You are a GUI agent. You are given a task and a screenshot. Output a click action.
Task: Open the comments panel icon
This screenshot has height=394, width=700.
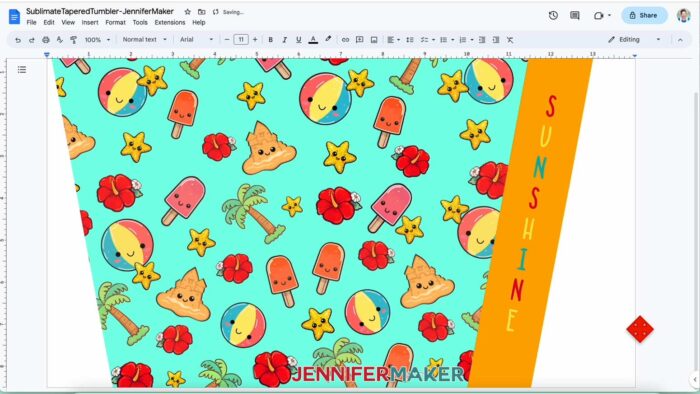[575, 16]
